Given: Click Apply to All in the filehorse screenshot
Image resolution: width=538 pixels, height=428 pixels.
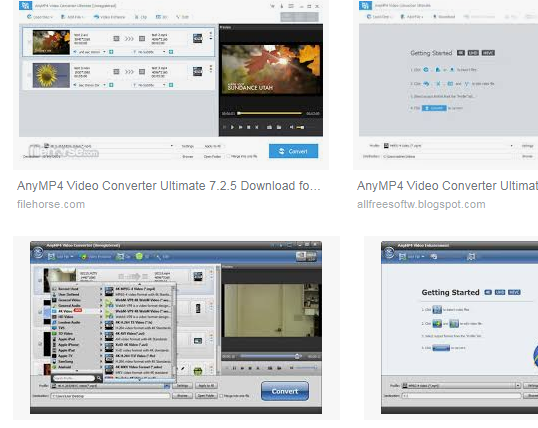Looking at the screenshot, I should pos(212,146).
